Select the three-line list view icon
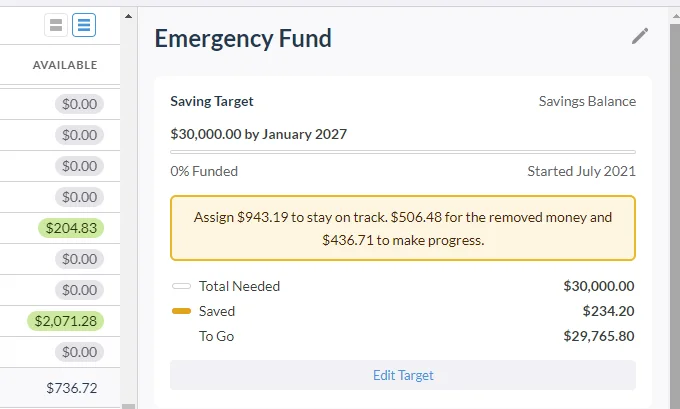The width and height of the screenshot is (680, 409). (x=84, y=25)
